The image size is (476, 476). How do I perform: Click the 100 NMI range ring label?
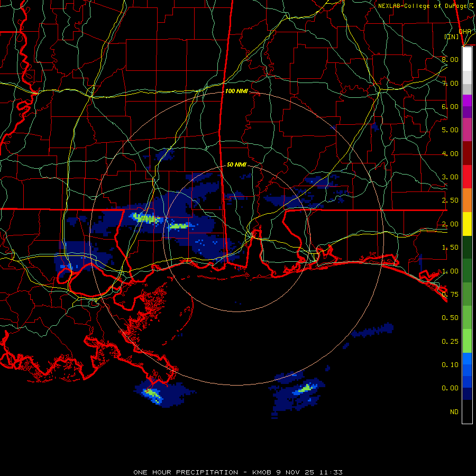click(x=236, y=91)
